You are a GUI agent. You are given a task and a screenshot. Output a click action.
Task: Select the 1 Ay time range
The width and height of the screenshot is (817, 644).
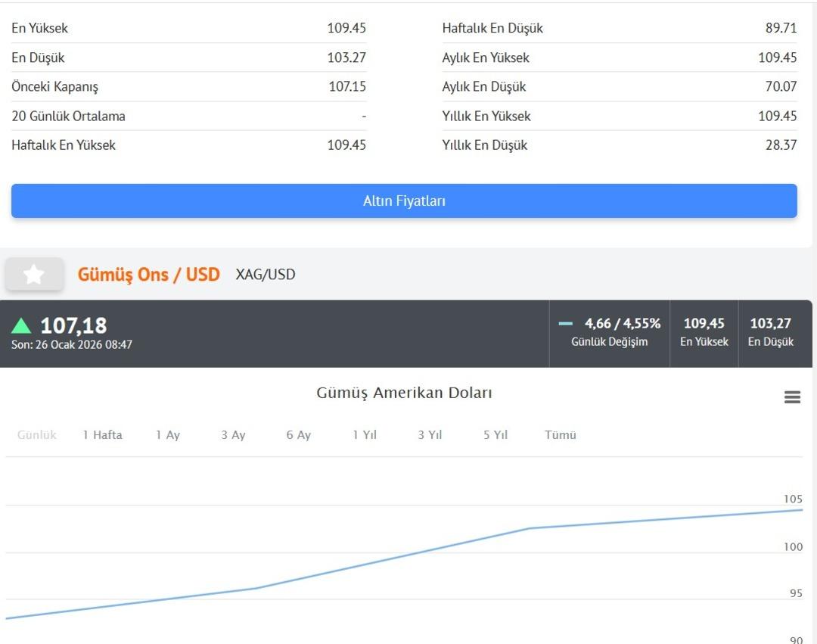(168, 435)
